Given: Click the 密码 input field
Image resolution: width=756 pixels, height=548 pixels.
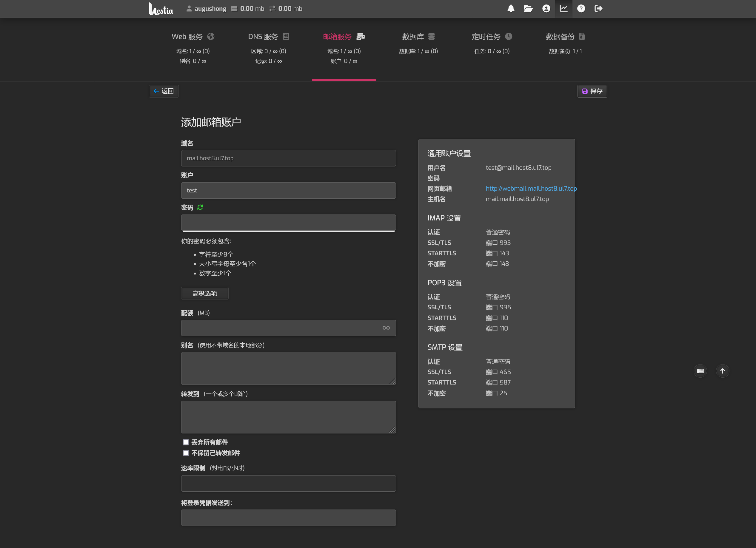Looking at the screenshot, I should click(288, 222).
